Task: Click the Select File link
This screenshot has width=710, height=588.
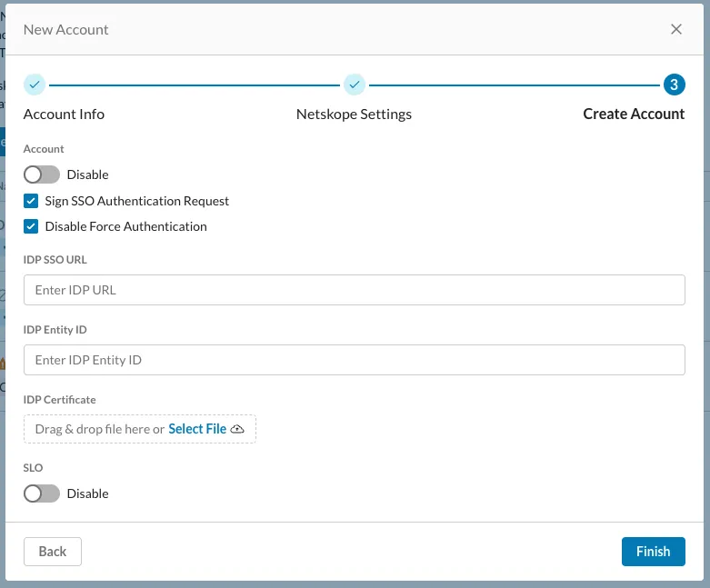Action: tap(197, 429)
